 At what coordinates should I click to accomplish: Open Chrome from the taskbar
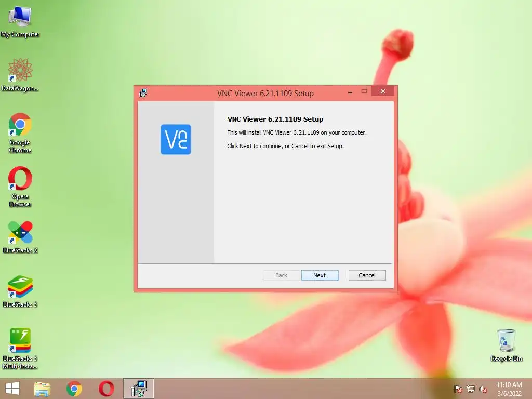(74, 389)
